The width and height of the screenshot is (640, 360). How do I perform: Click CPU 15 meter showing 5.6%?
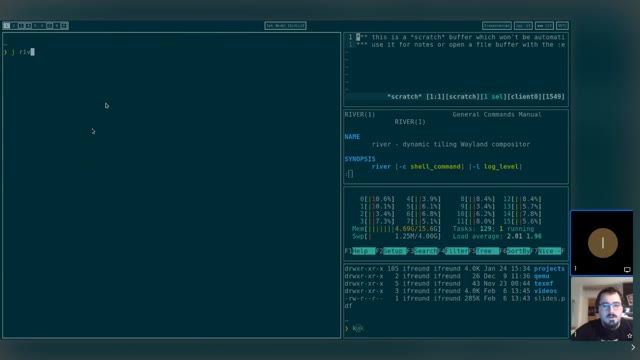coord(522,222)
